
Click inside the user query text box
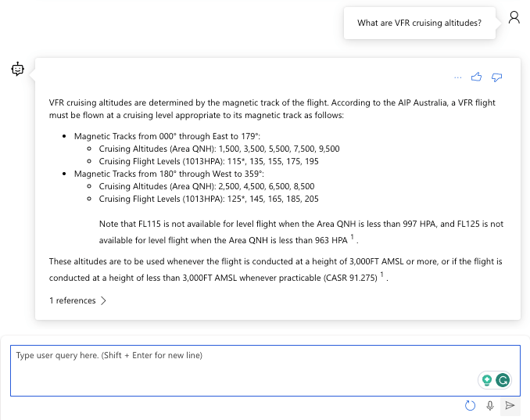tap(235, 369)
